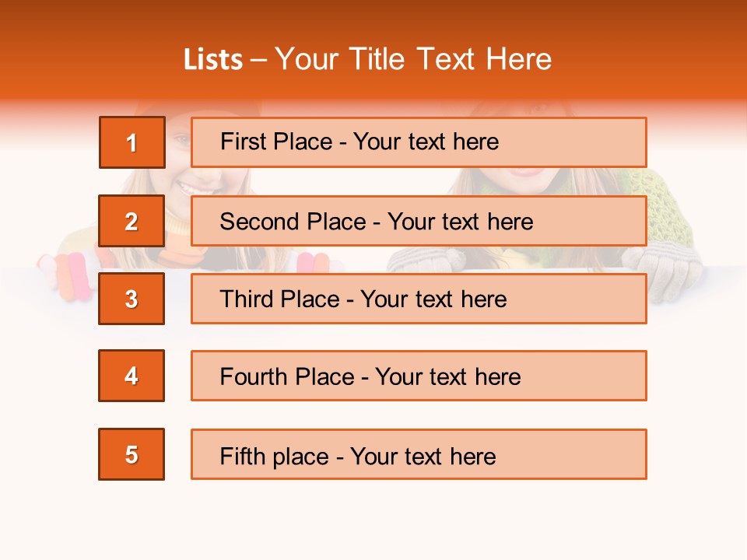The width and height of the screenshot is (747, 560).
Task: Click the dark orange header band top
Action: pyautogui.click(x=373, y=14)
